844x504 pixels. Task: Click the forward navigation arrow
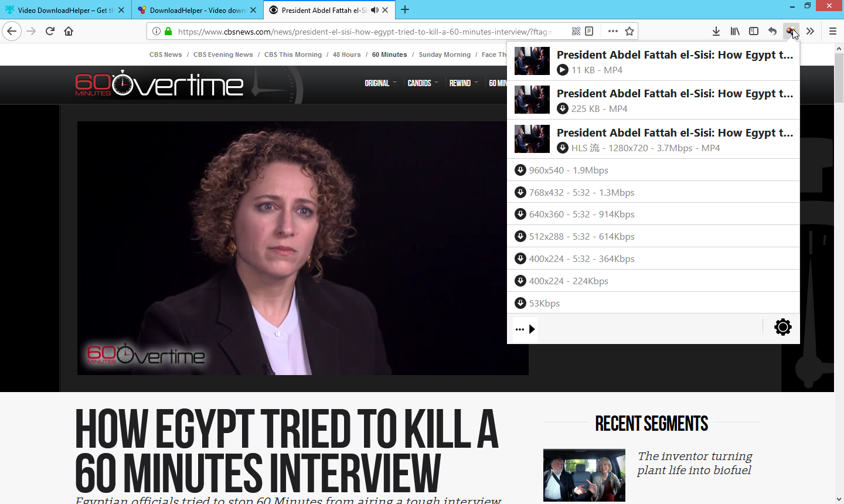[32, 31]
